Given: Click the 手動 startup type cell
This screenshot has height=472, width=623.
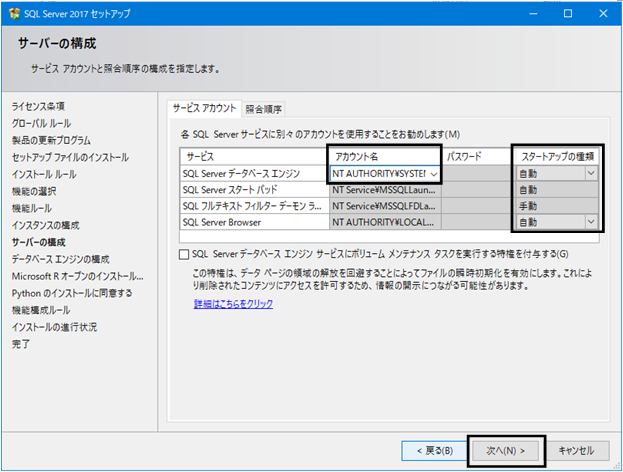Looking at the screenshot, I should 557,206.
